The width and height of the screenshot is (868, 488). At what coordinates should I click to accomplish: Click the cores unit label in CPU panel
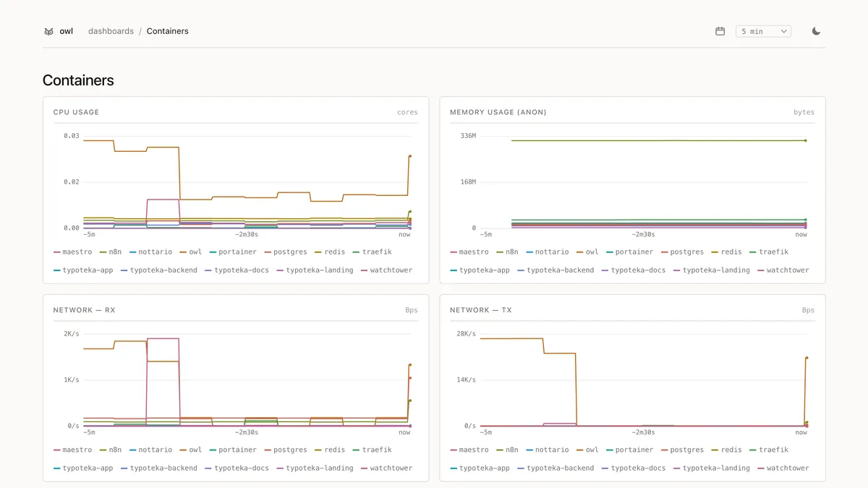click(x=407, y=112)
